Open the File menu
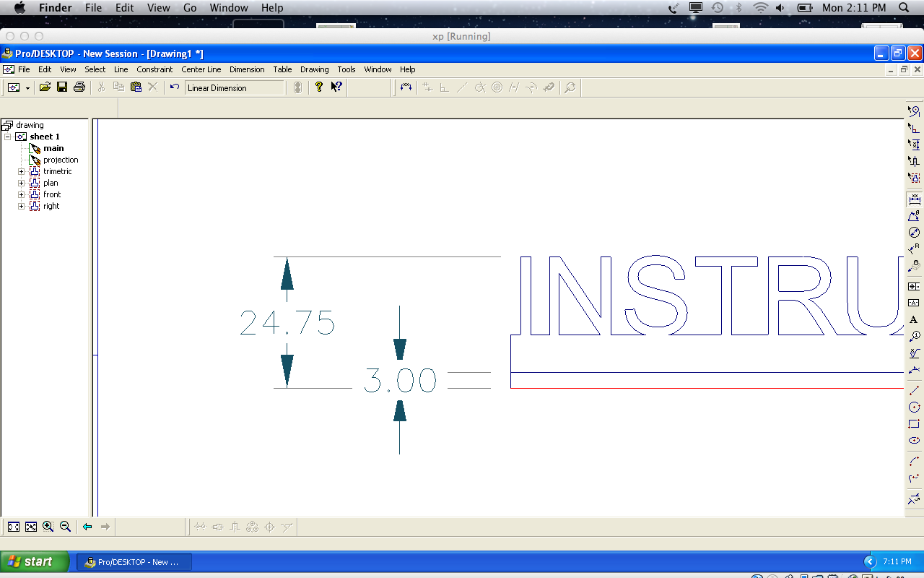This screenshot has width=924, height=578. pos(24,69)
